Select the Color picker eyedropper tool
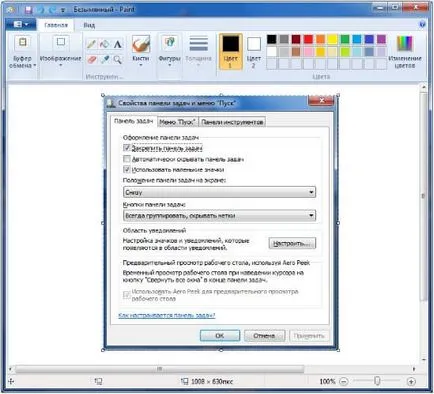Image resolution: width=434 pixels, height=394 pixels. [105, 60]
